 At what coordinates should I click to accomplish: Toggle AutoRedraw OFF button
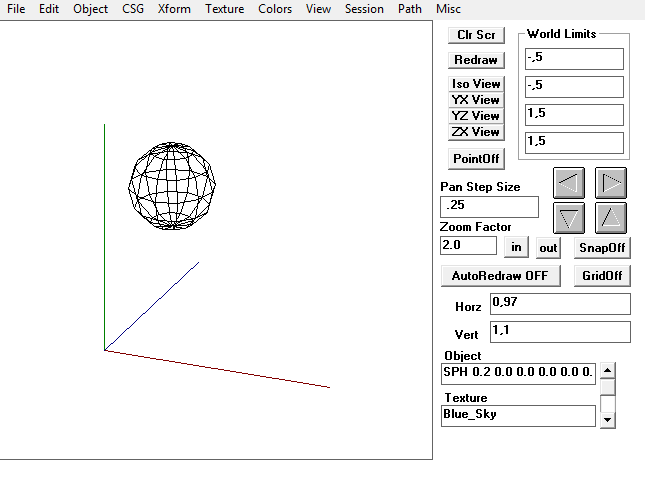(500, 275)
